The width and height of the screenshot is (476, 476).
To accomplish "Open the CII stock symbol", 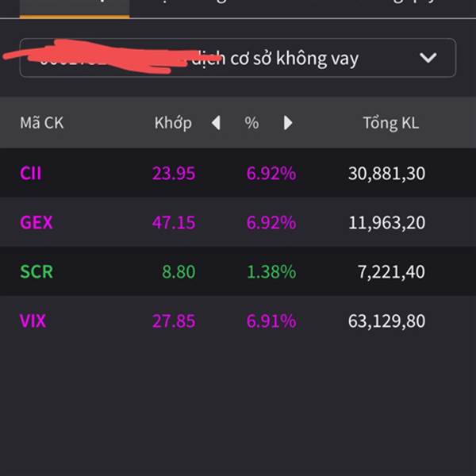I will pos(31,173).
